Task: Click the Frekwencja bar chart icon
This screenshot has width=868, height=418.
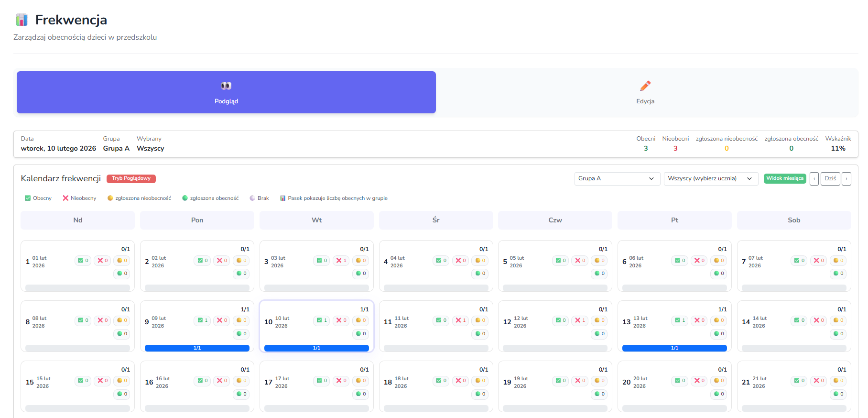Action: (x=22, y=20)
